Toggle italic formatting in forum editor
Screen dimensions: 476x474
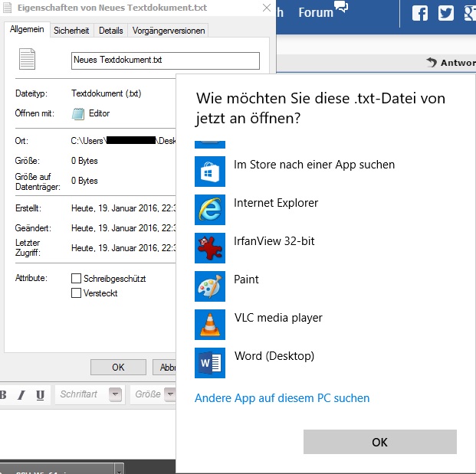tap(21, 394)
